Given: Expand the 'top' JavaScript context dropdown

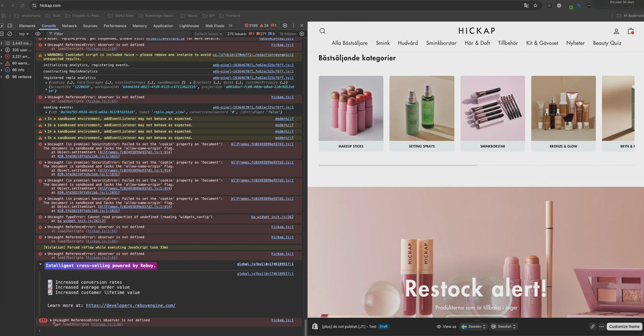Looking at the screenshot, I should pos(24,34).
